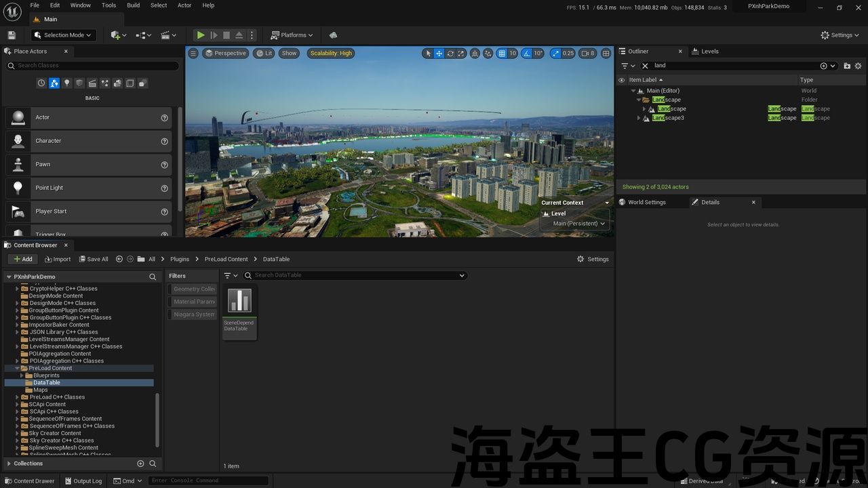The width and height of the screenshot is (868, 488).
Task: Open the Build menu
Action: pyautogui.click(x=133, y=5)
